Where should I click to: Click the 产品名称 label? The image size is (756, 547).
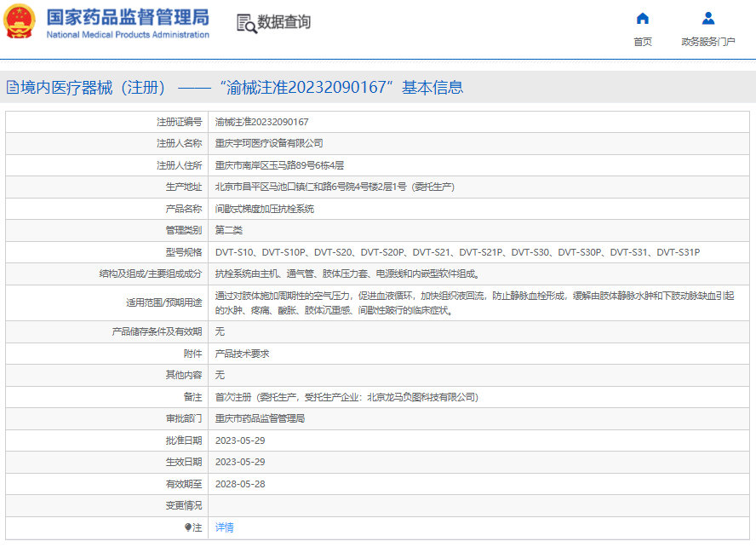point(184,209)
